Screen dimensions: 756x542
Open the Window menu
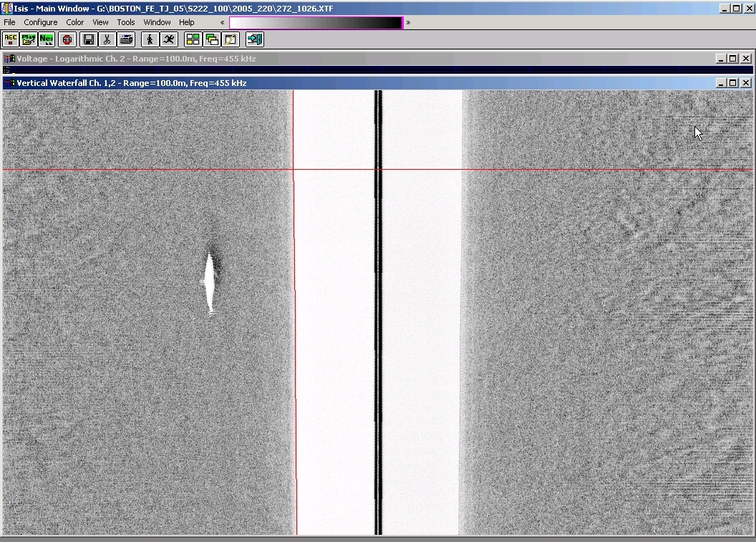[157, 22]
